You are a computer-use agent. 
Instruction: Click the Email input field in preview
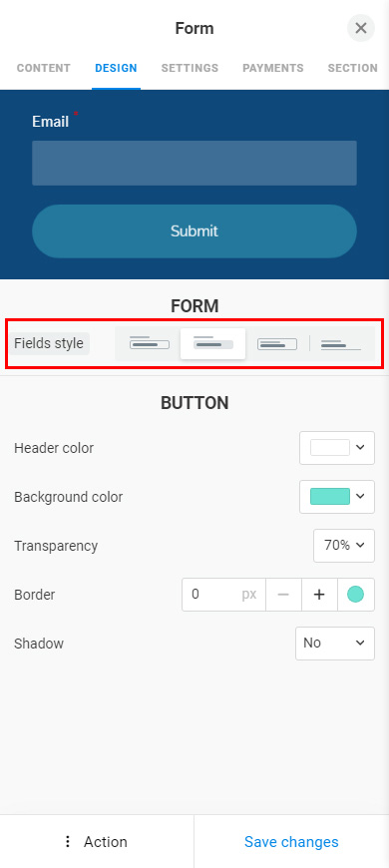[x=194, y=163]
